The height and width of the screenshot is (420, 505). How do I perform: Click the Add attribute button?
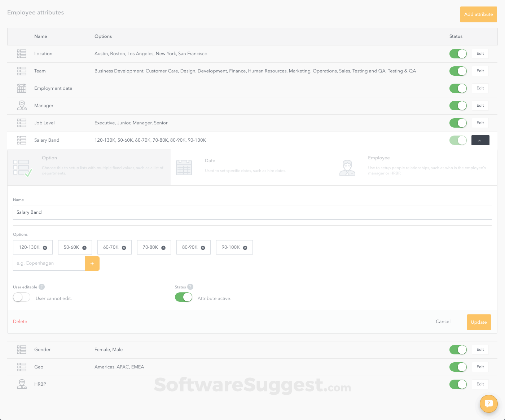(478, 14)
